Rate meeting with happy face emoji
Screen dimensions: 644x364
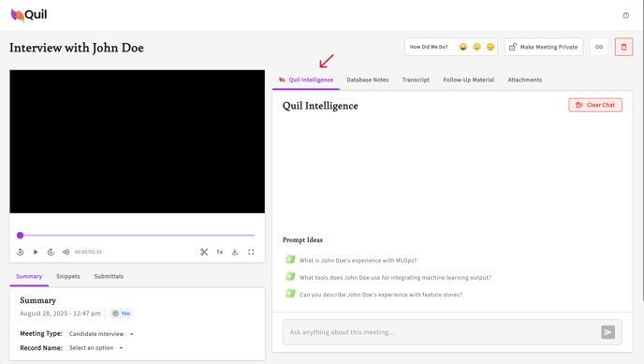click(462, 47)
